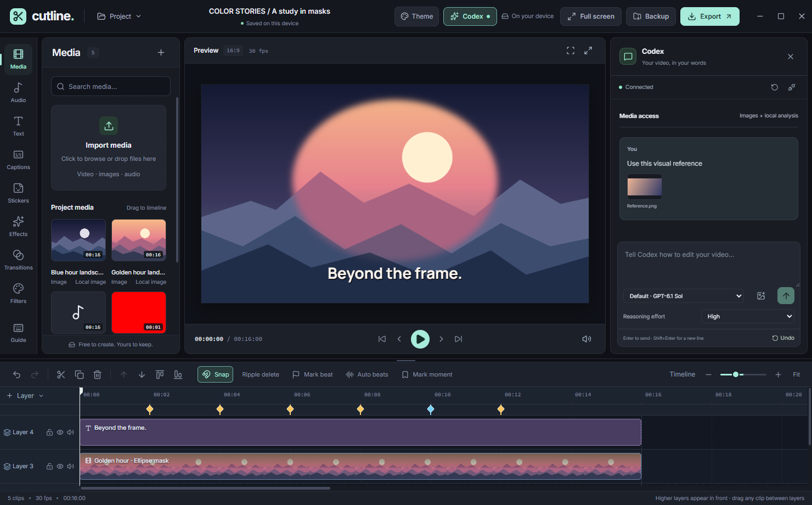Viewport: 812px width, 505px height.
Task: Toggle Snap in timeline toolbar
Action: click(216, 374)
